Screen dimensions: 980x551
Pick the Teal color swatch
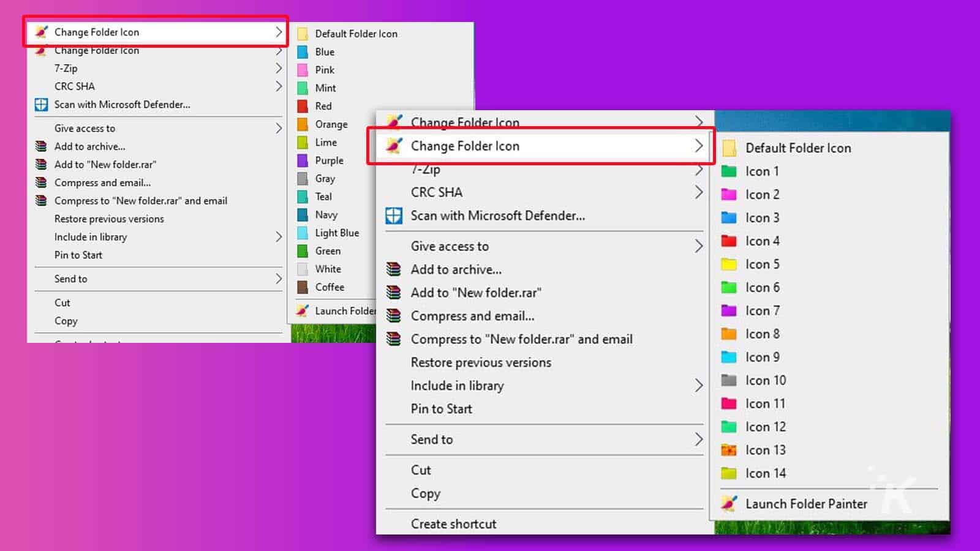(304, 197)
